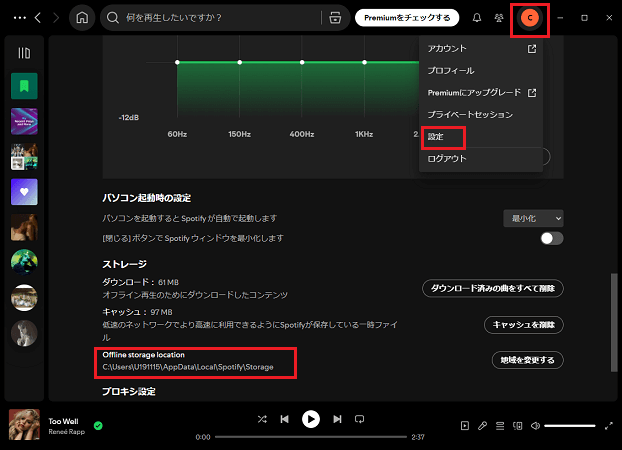Click the search magnifier icon

[x=113, y=18]
